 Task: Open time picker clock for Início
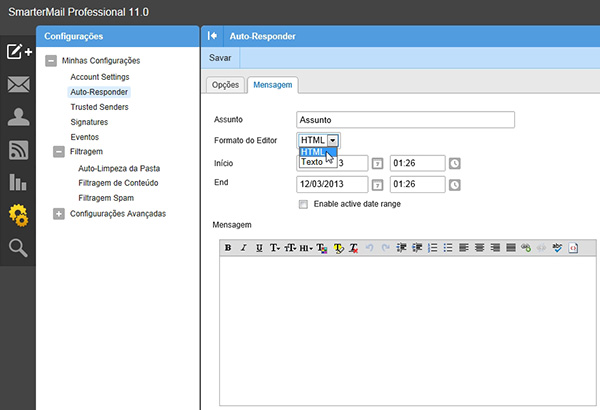pyautogui.click(x=454, y=164)
